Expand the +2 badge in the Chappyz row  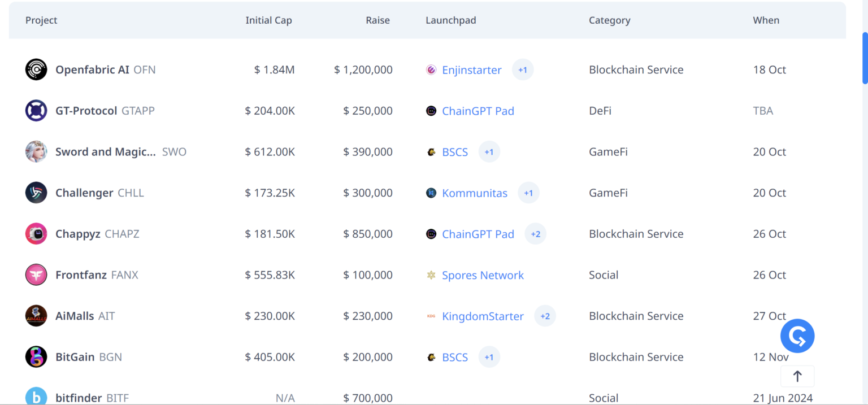pos(535,233)
